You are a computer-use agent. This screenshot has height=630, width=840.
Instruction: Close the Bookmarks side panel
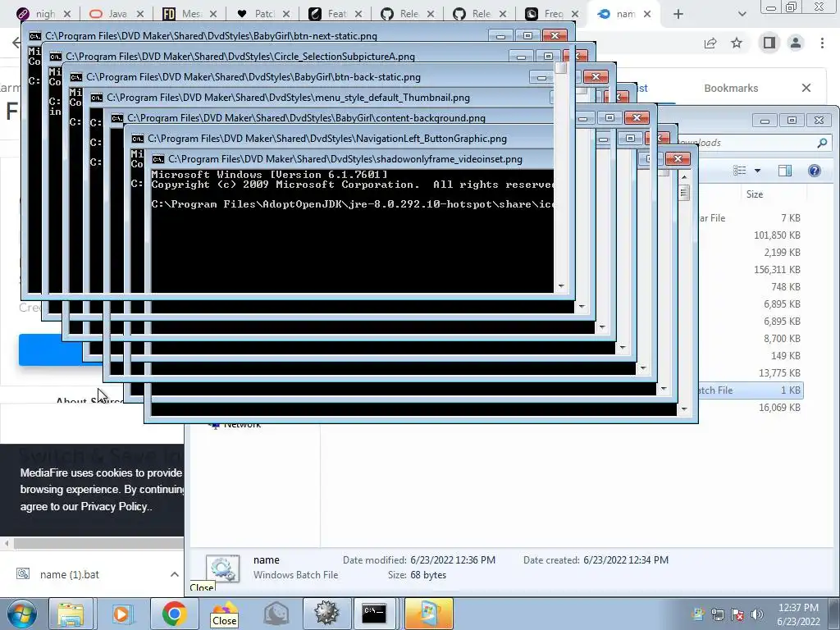coord(806,88)
